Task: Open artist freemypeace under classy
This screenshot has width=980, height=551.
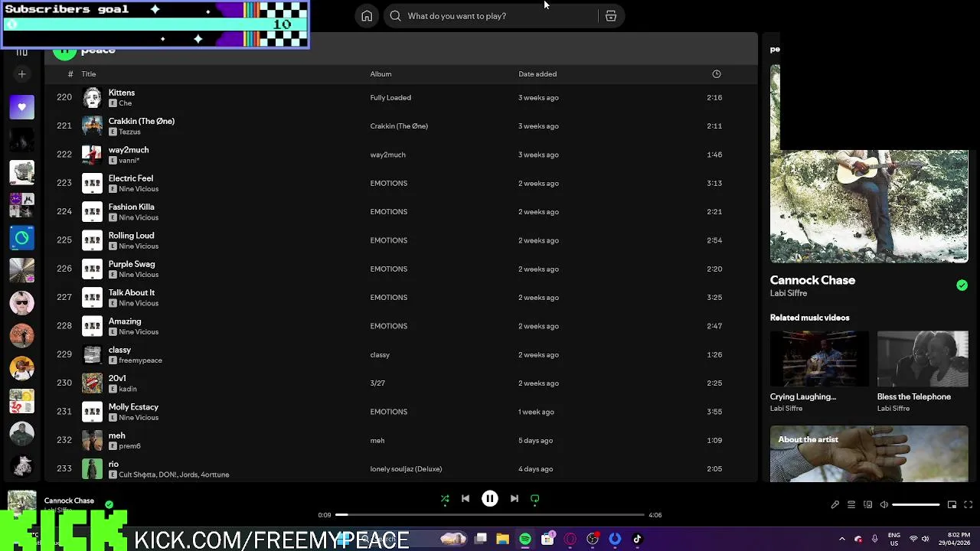Action: pos(140,360)
